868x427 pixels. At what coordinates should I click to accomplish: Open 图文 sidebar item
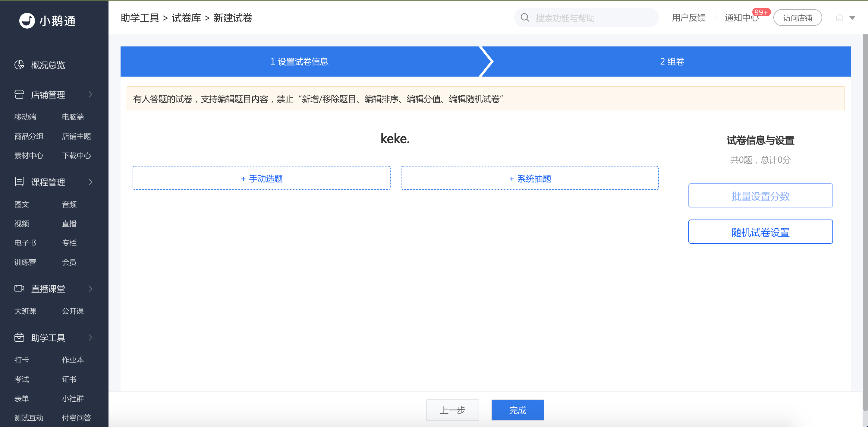pyautogui.click(x=22, y=204)
